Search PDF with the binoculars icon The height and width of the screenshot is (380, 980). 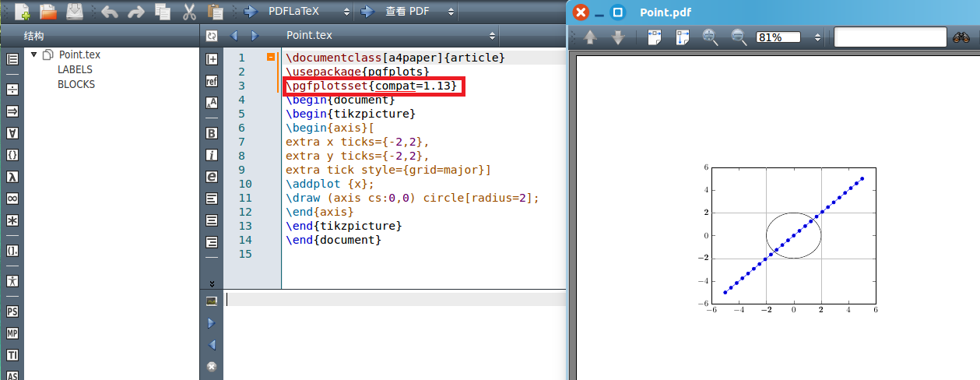point(961,37)
